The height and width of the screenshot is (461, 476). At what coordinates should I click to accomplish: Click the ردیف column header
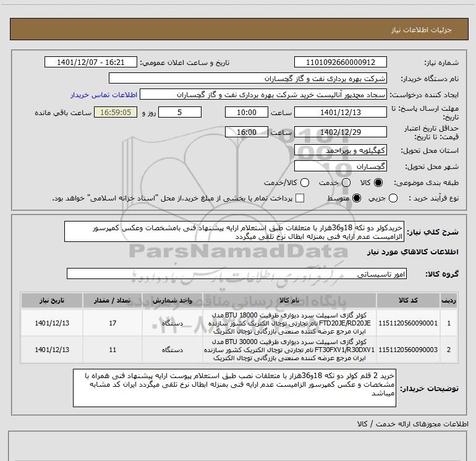click(x=449, y=300)
